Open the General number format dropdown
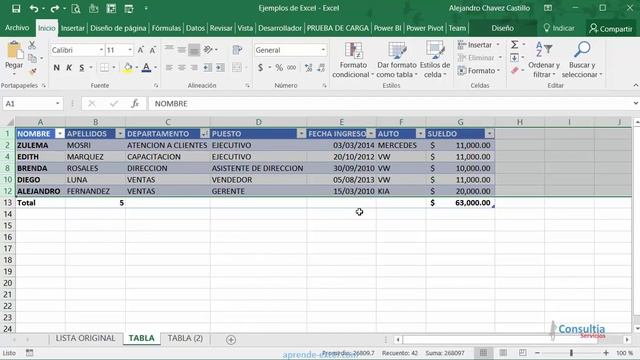The width and height of the screenshot is (640, 360). [x=323, y=50]
